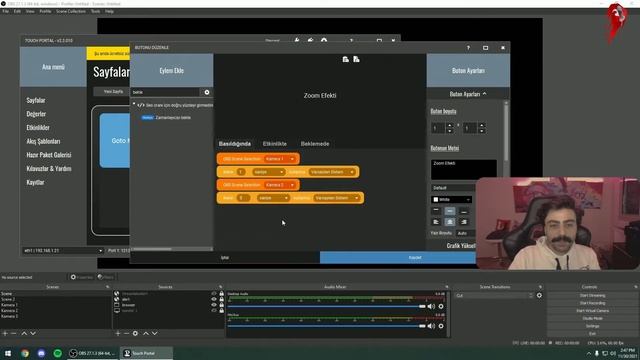Move scene down in the Scenes list
Viewport: 640px width, 360px height.
33,333
